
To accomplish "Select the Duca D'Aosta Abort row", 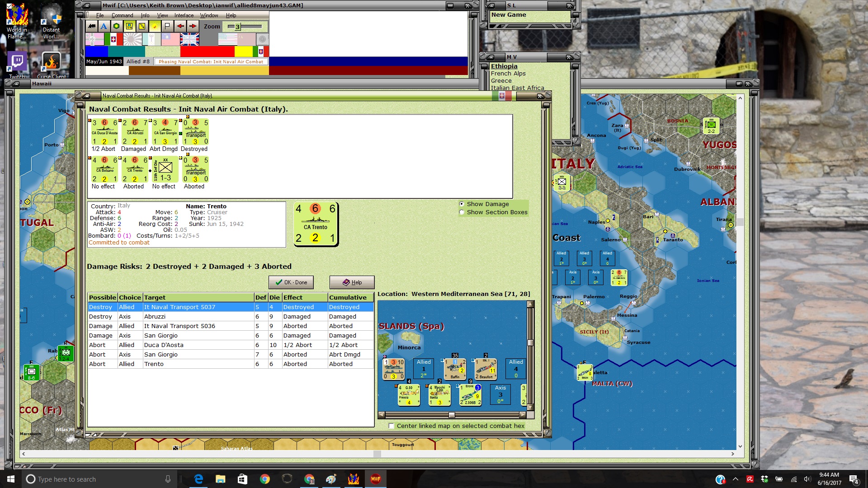I will coord(231,345).
